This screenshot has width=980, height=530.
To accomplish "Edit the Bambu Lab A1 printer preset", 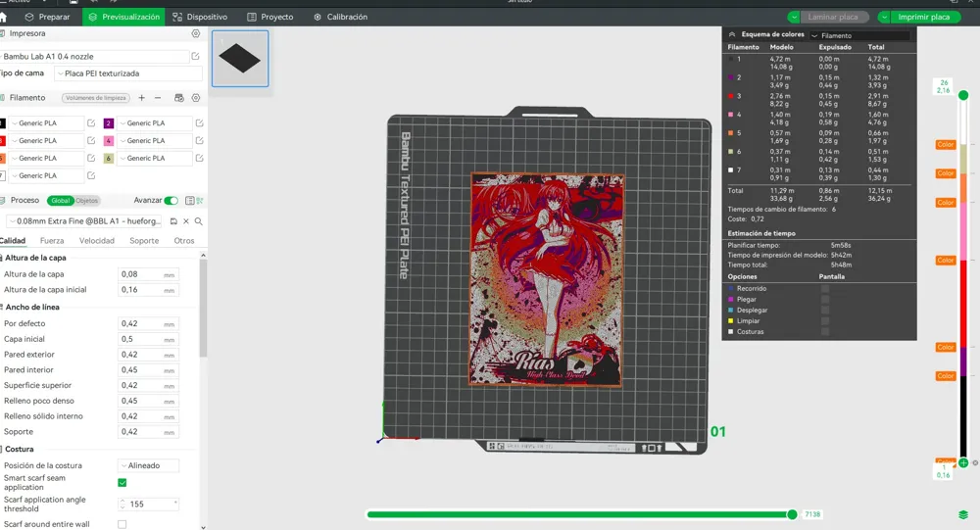I will pos(195,56).
